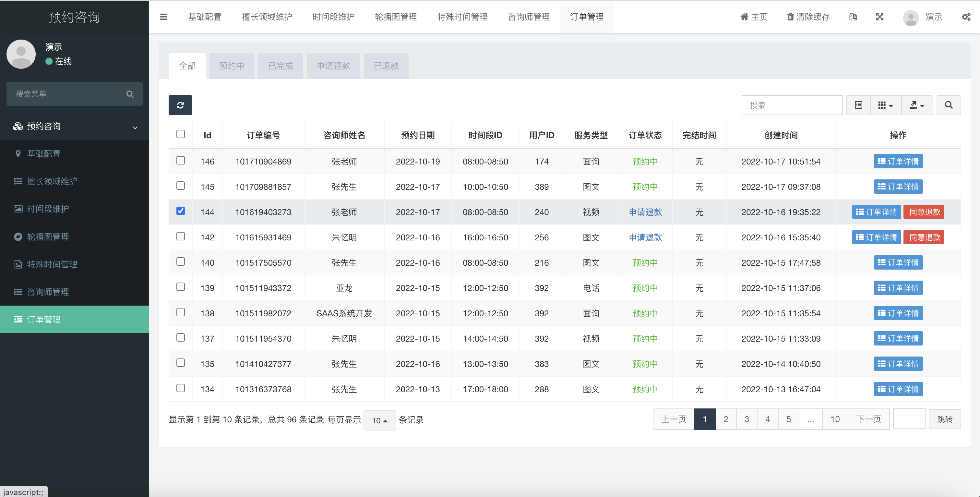This screenshot has height=497, width=980.
Task: Open 咨询师管理 in the sidebar menu
Action: [x=48, y=292]
